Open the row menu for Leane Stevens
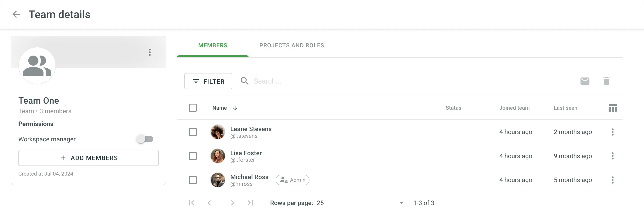The image size is (644, 222). (x=612, y=132)
